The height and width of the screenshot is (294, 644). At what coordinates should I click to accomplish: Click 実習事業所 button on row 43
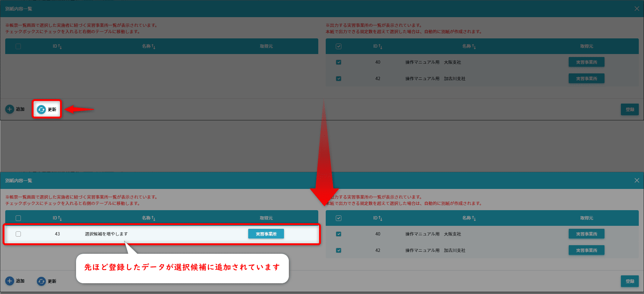pos(266,234)
